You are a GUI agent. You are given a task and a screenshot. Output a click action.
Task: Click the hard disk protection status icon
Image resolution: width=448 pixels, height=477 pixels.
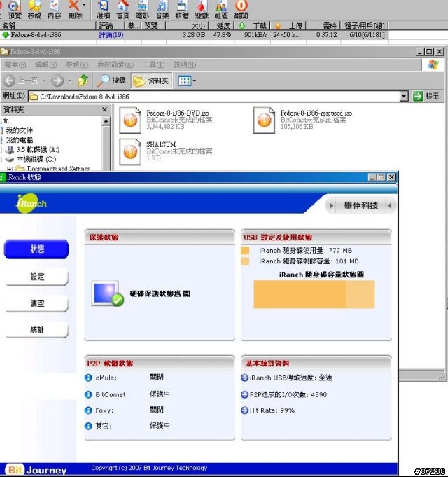click(108, 293)
